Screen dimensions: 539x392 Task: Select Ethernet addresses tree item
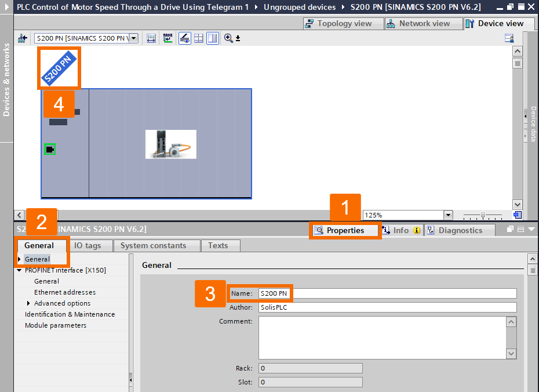[x=65, y=292]
